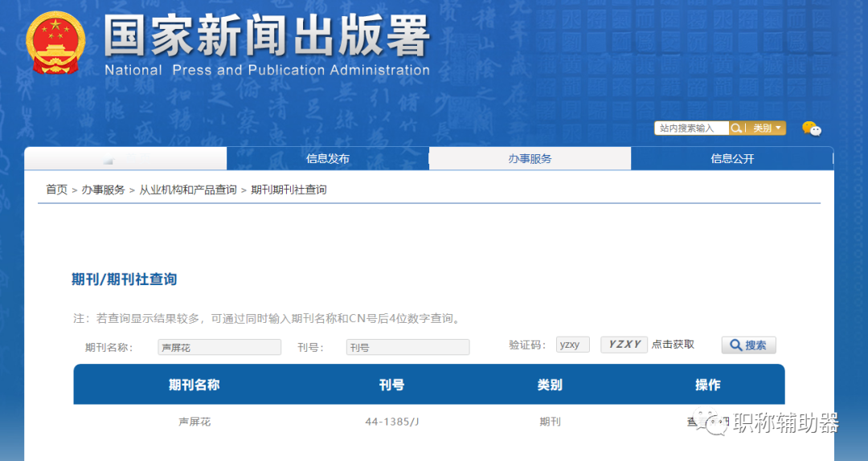The width and height of the screenshot is (868, 461).
Task: Open the 办事服务 tab
Action: click(x=530, y=159)
